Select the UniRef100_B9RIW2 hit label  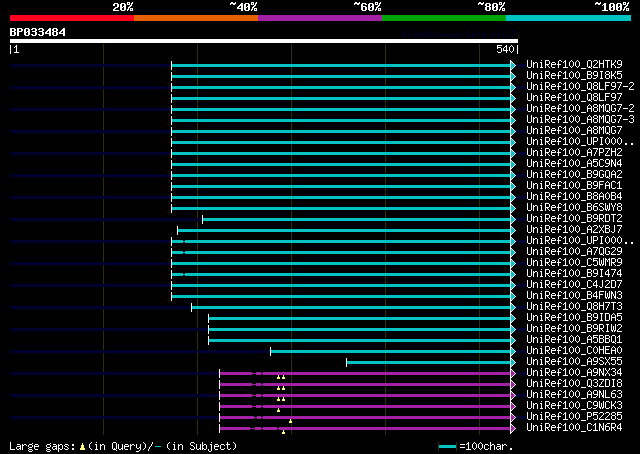(x=574, y=329)
